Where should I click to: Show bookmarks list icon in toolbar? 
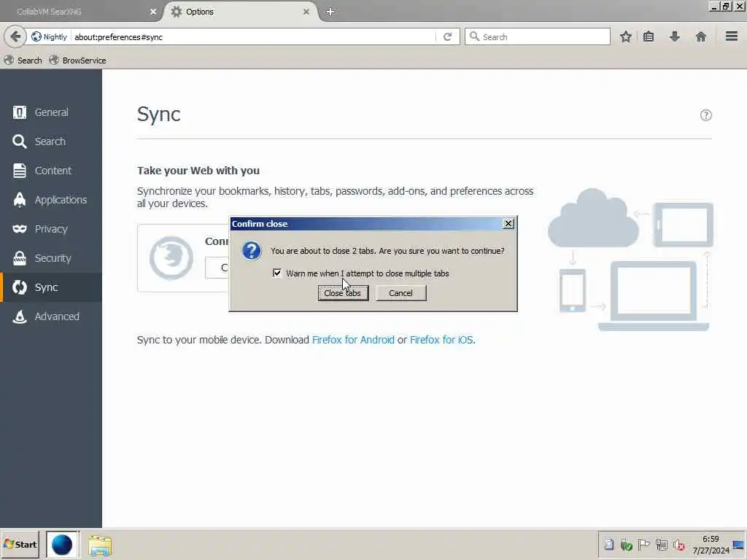pos(649,36)
